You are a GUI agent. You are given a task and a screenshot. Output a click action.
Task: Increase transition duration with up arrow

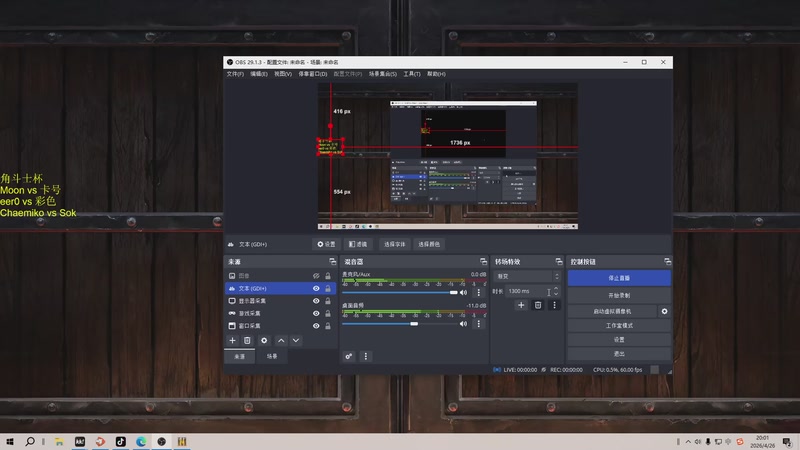pyautogui.click(x=556, y=289)
